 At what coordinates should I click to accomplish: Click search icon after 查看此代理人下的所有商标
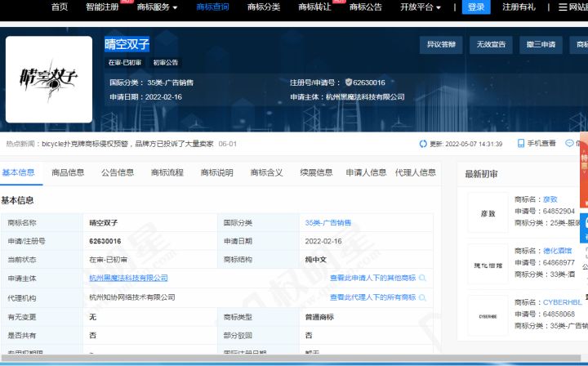pos(422,297)
